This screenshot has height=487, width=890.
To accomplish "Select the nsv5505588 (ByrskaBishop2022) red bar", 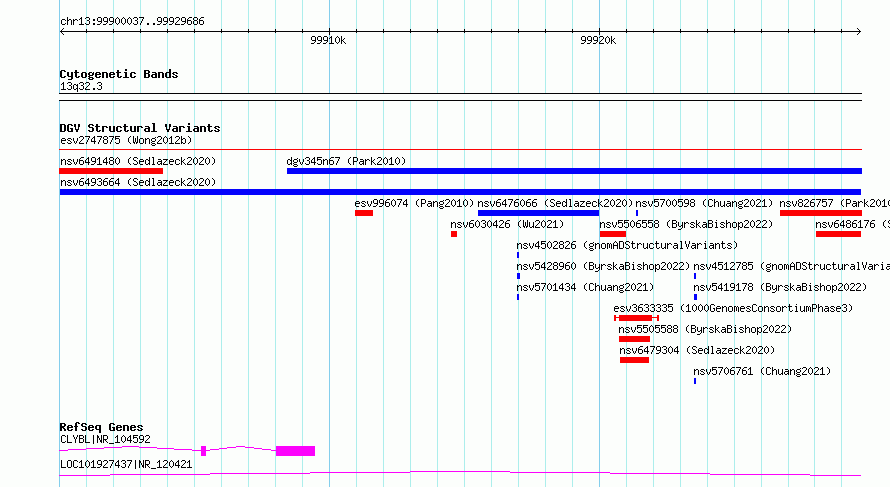I will 635,339.
